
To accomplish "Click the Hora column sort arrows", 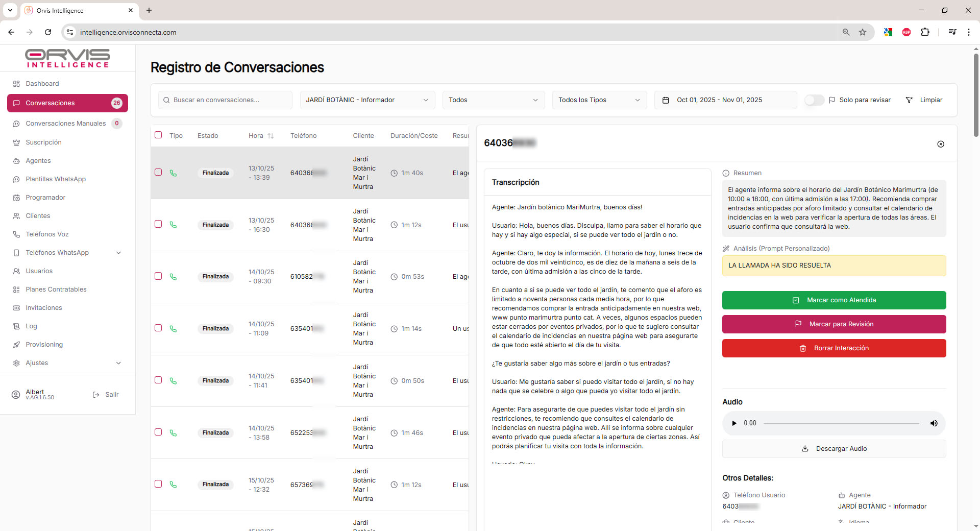I will click(271, 136).
